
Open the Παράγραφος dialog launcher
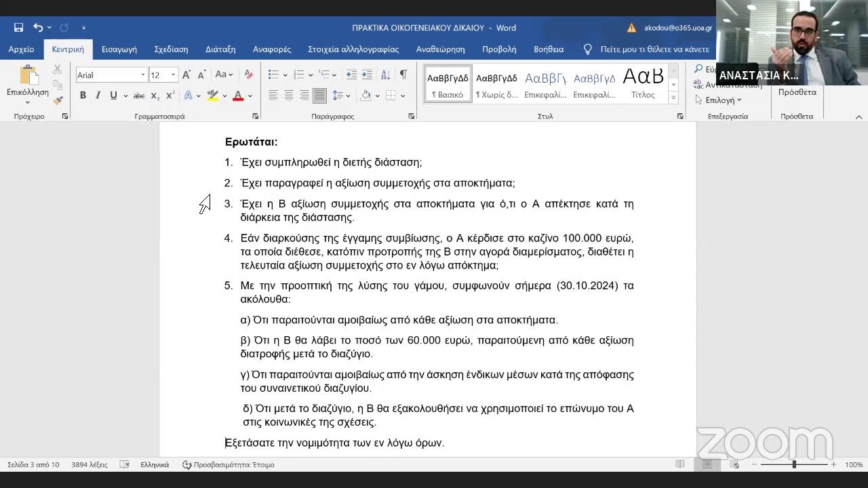click(x=412, y=117)
